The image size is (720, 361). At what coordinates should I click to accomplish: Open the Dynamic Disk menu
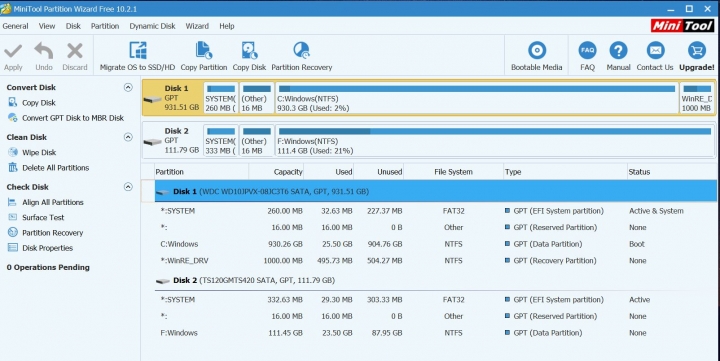tap(152, 26)
